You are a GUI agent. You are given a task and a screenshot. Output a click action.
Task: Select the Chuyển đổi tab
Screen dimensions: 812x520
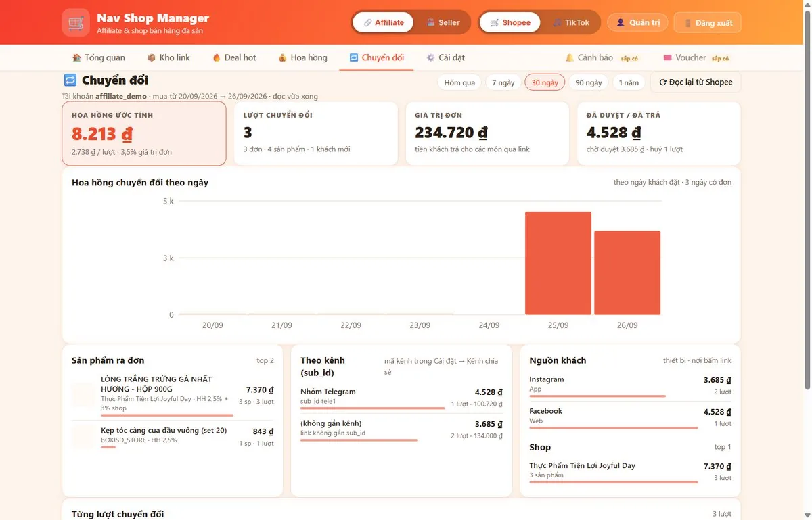(376, 57)
